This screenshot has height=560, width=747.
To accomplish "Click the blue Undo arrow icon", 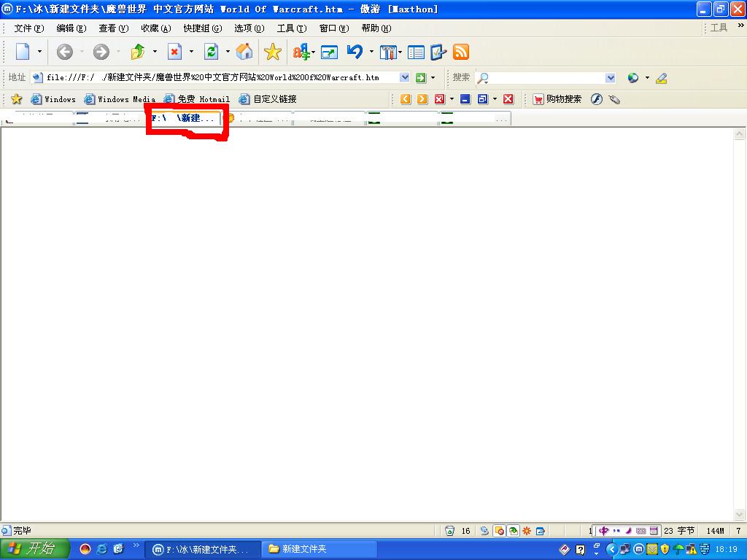I will click(x=355, y=52).
